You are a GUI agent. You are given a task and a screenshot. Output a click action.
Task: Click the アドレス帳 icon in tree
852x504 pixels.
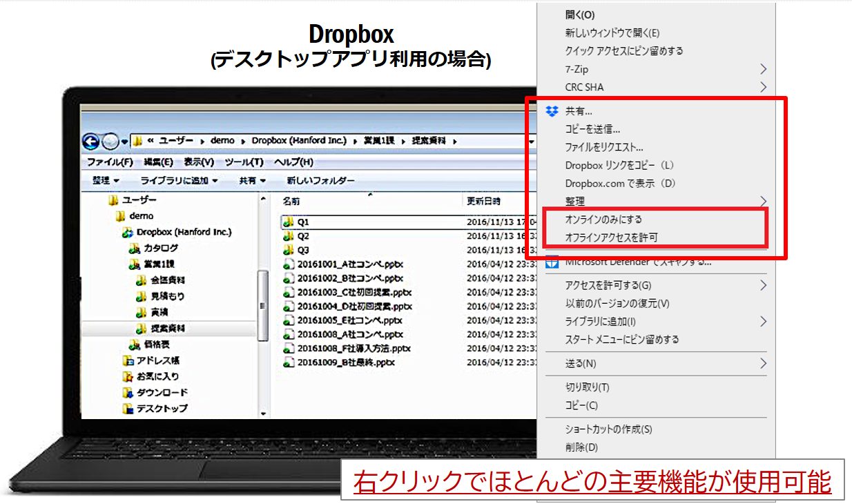(128, 360)
